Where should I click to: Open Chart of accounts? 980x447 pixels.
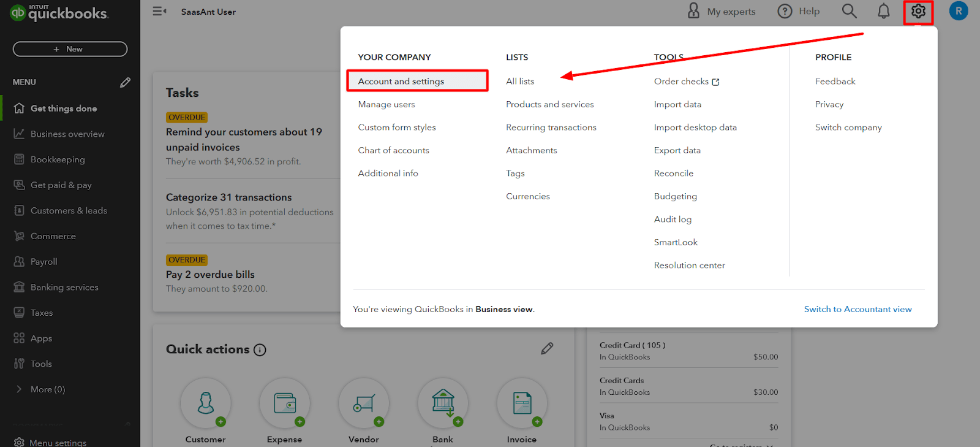[x=394, y=150]
